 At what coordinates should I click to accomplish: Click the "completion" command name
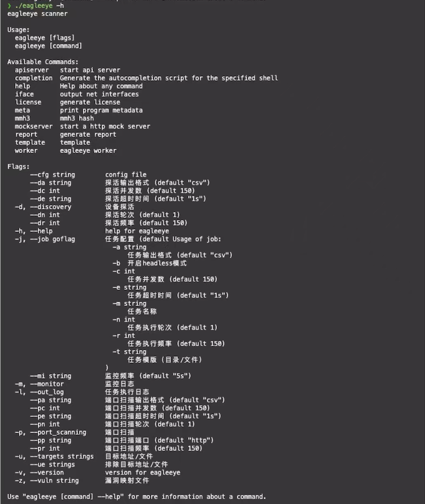[x=34, y=78]
